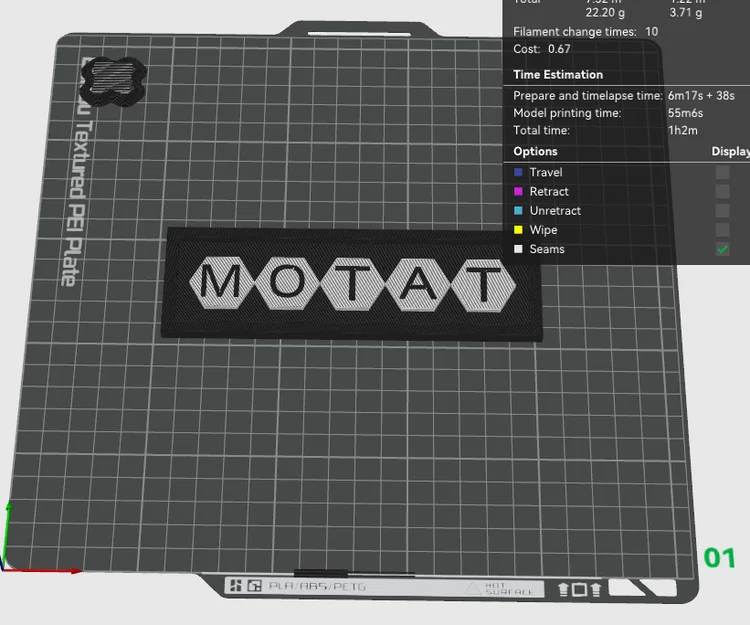
Task: Click the magenta Retract color swatch
Action: [518, 191]
